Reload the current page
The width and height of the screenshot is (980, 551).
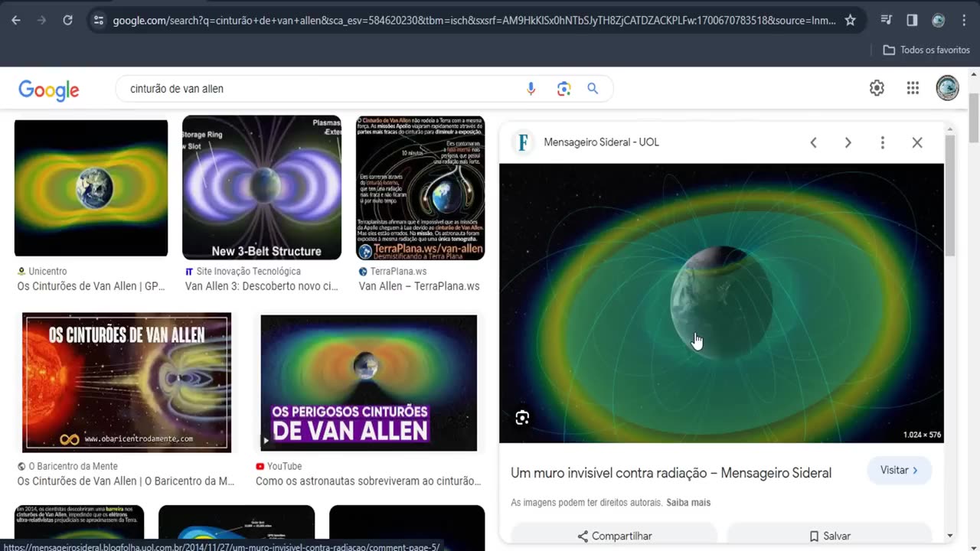pos(67,21)
